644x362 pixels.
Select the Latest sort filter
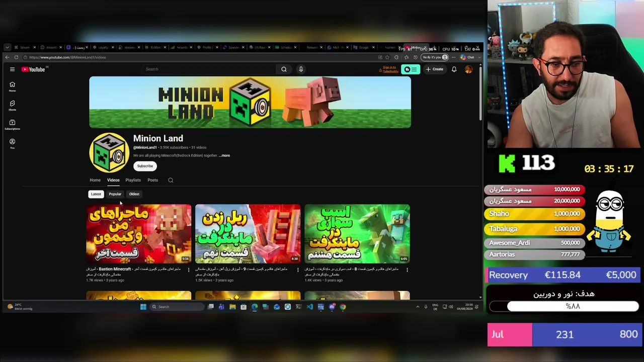96,194
